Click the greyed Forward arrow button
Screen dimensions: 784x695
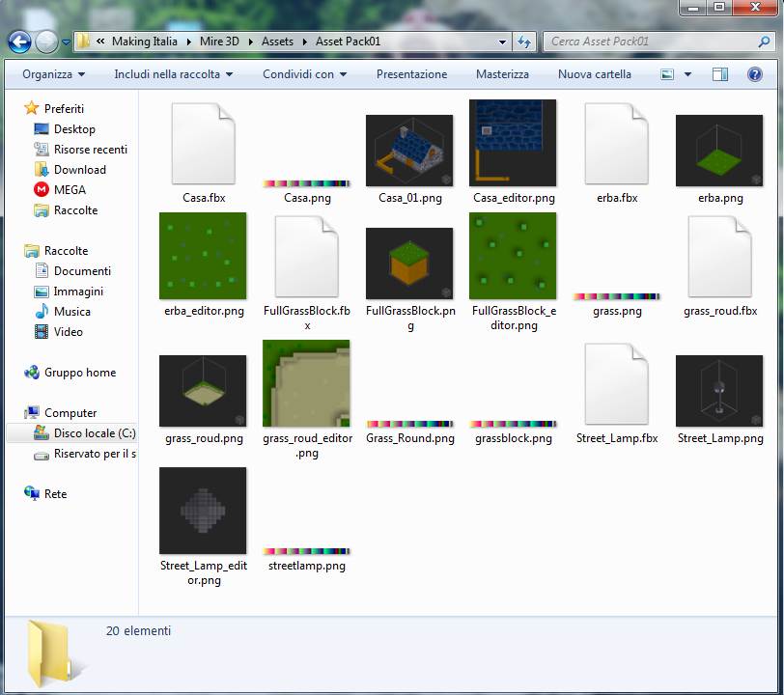[46, 42]
